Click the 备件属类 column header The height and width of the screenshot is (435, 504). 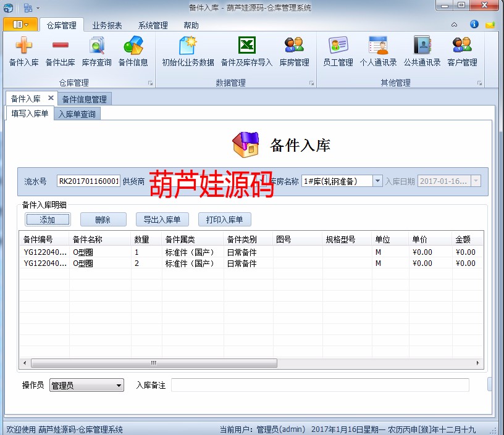(193, 239)
